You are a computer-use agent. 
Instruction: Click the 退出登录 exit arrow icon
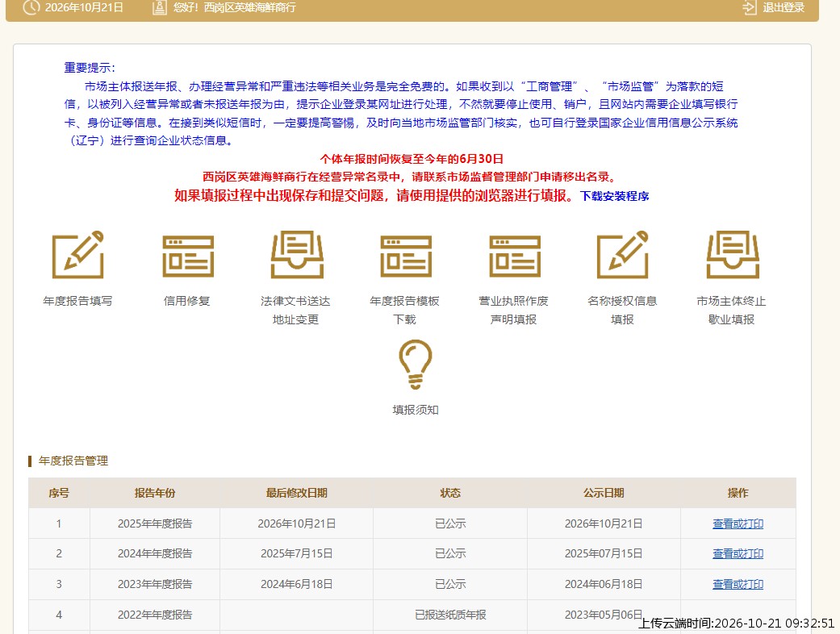[749, 7]
